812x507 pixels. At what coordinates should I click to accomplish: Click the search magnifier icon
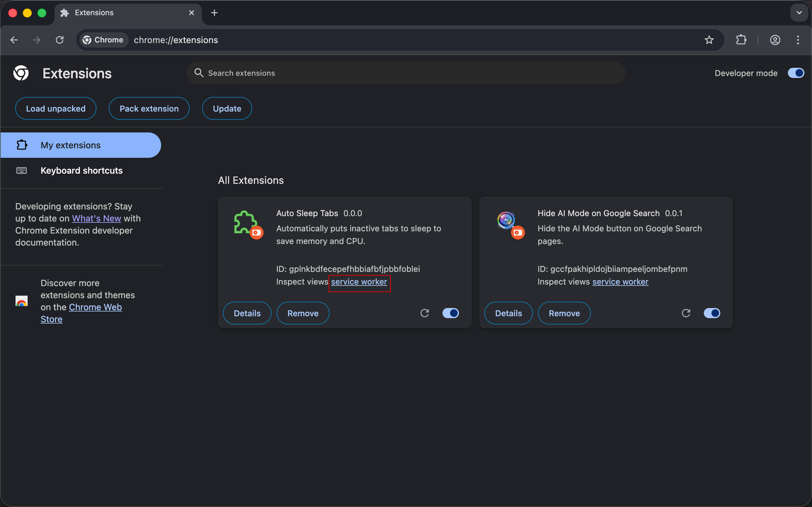pyautogui.click(x=199, y=73)
